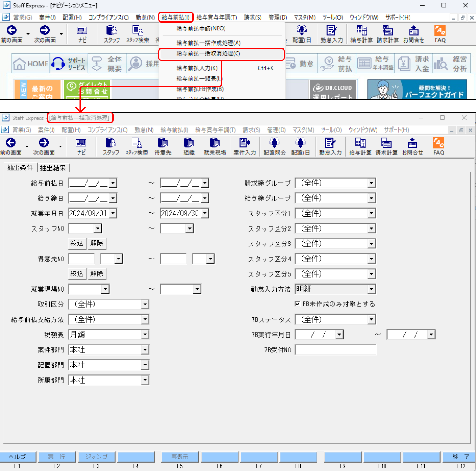Click 実行 F2 button

click(x=57, y=457)
